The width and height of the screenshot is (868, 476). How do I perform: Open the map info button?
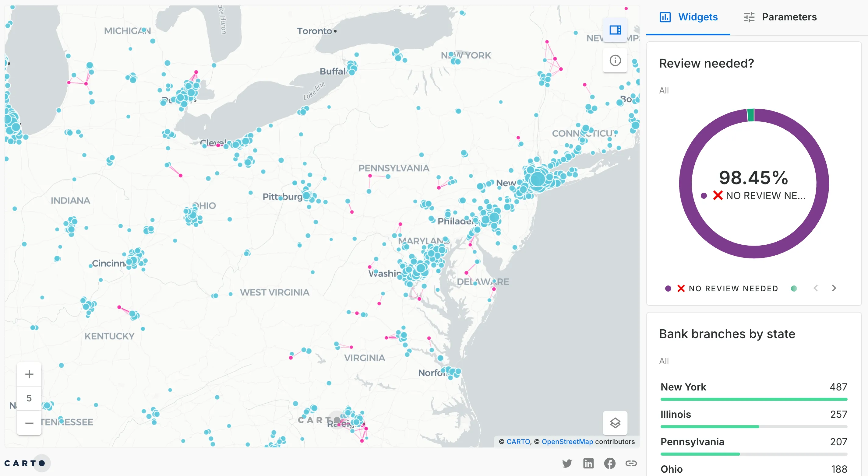[615, 61]
